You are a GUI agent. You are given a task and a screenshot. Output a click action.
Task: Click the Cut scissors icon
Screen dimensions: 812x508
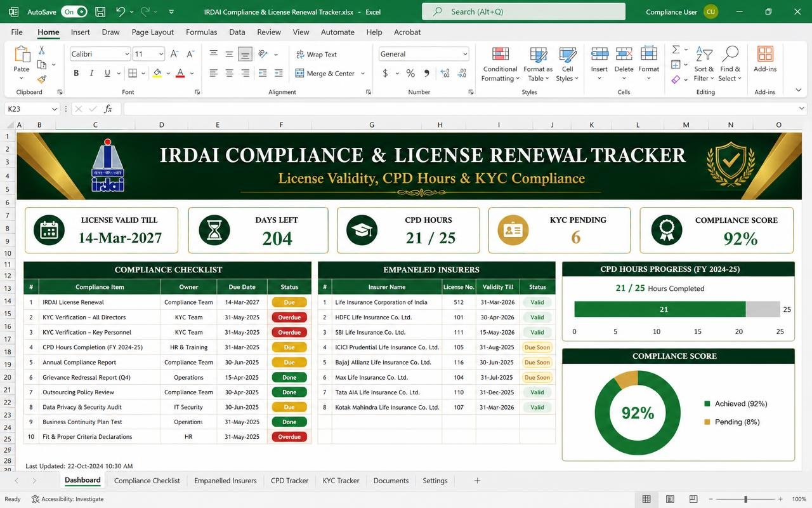coord(42,50)
